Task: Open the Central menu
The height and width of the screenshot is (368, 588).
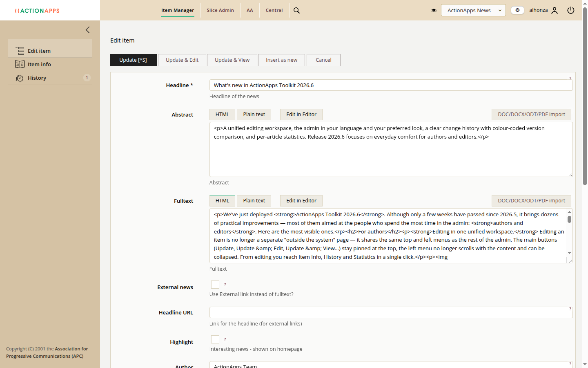Action: (x=274, y=10)
